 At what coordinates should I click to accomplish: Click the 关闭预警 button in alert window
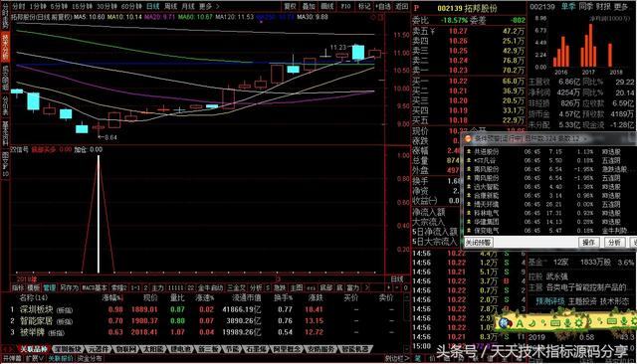pos(479,243)
